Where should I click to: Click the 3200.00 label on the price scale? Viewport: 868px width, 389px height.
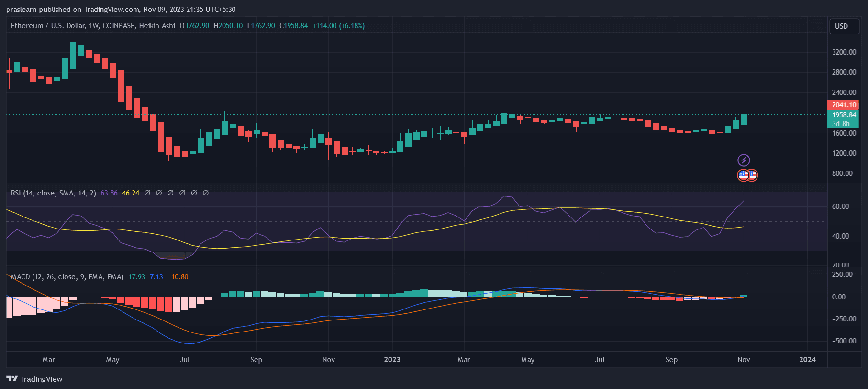(844, 52)
